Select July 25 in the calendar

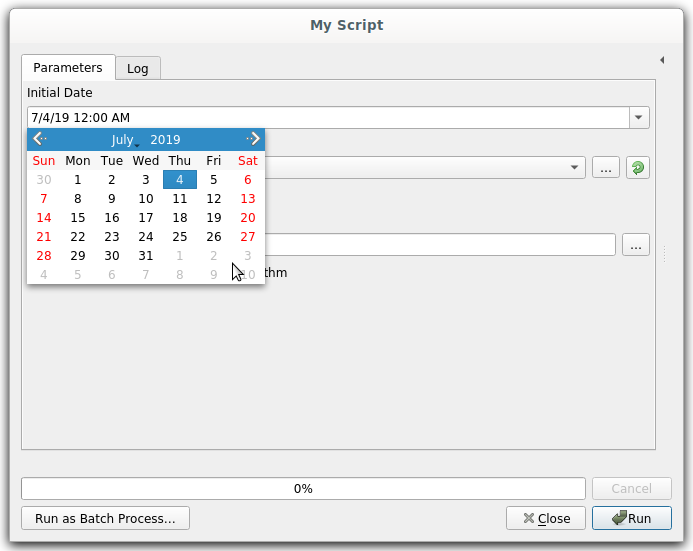coord(180,236)
